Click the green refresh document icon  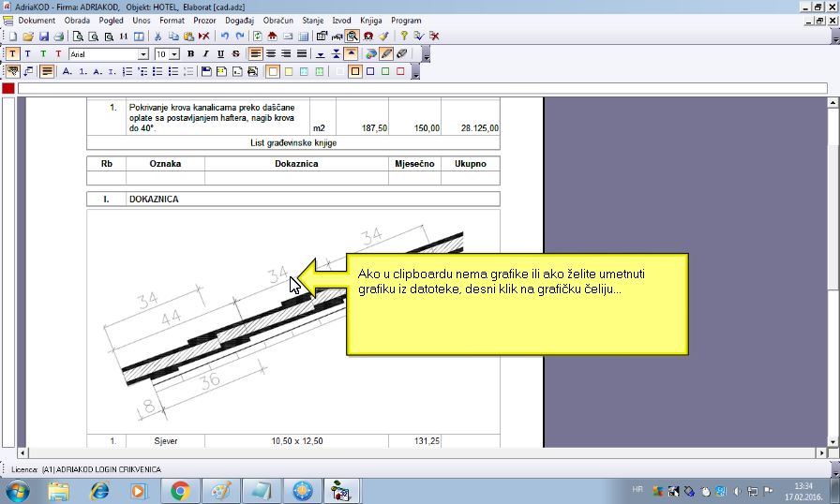point(257,37)
